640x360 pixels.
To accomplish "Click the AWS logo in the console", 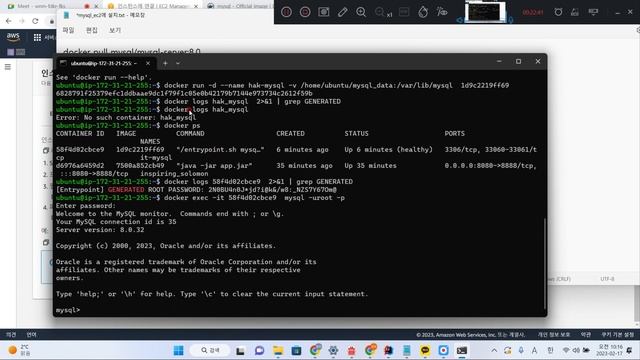I will pyautogui.click(x=13, y=37).
